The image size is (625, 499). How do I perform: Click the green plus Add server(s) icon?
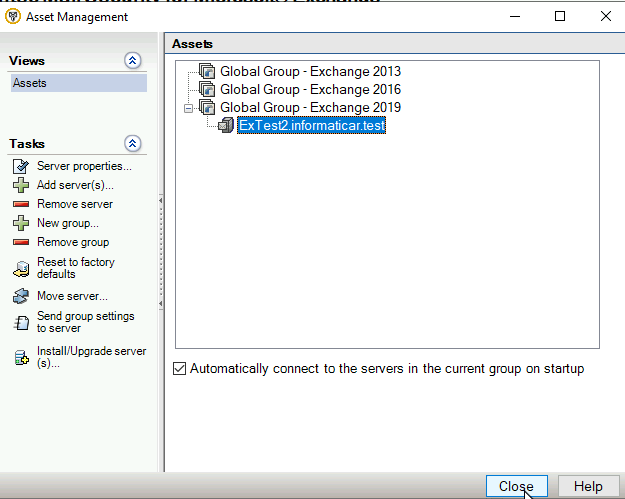[21, 185]
